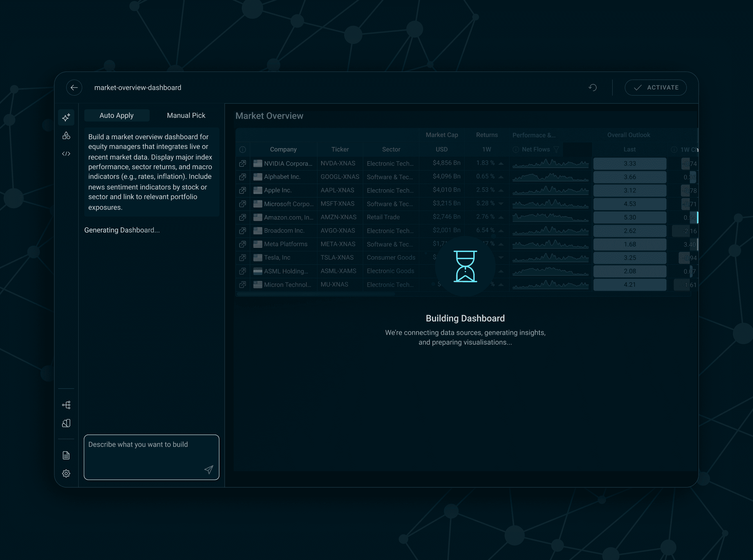
Task: Open NVIDIA Corporation external link icon
Action: pyautogui.click(x=243, y=163)
